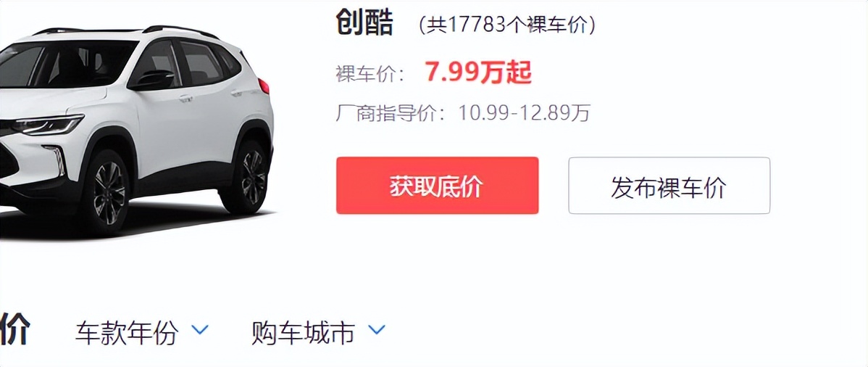
Task: Select the 创酷 model title
Action: (364, 24)
